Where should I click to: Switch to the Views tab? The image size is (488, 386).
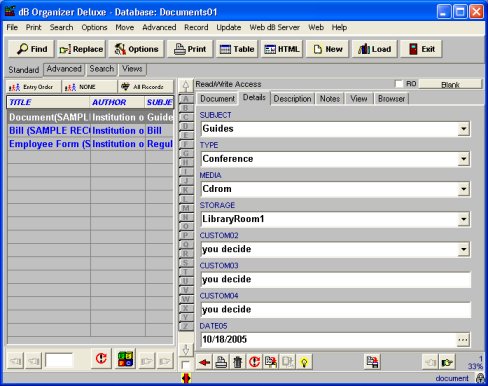pyautogui.click(x=132, y=69)
